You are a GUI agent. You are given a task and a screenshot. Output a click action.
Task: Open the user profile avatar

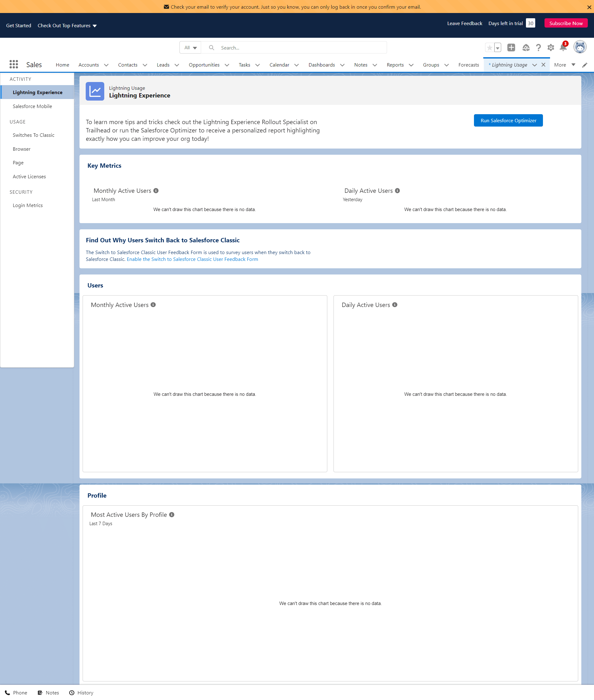579,47
